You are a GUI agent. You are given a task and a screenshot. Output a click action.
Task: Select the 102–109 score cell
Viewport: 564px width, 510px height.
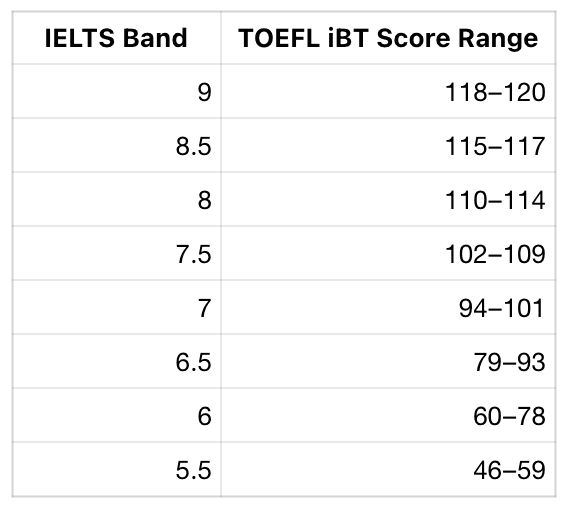pyautogui.click(x=388, y=253)
